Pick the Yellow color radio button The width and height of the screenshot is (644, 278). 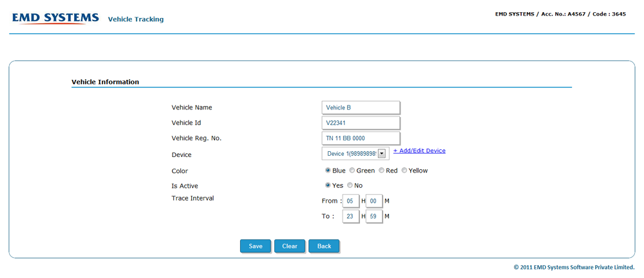pyautogui.click(x=404, y=171)
